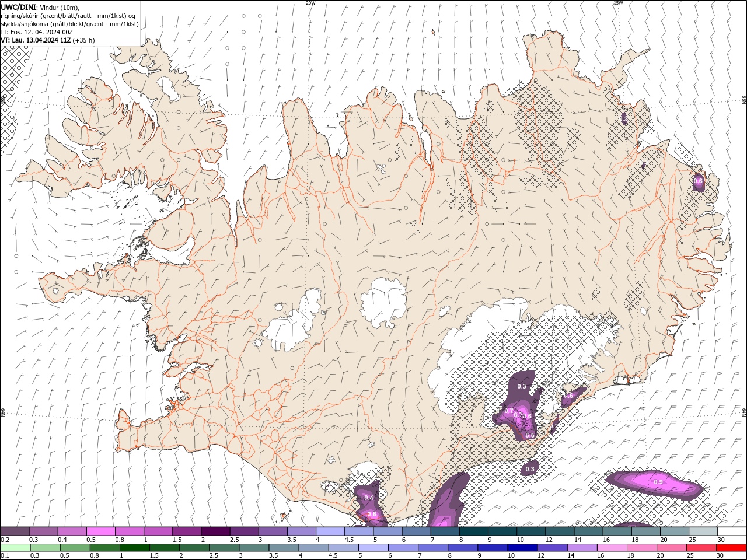The width and height of the screenshot is (747, 560).
Task: Pick the lavender snow-scale swatch labeled 4
Action: click(x=330, y=531)
